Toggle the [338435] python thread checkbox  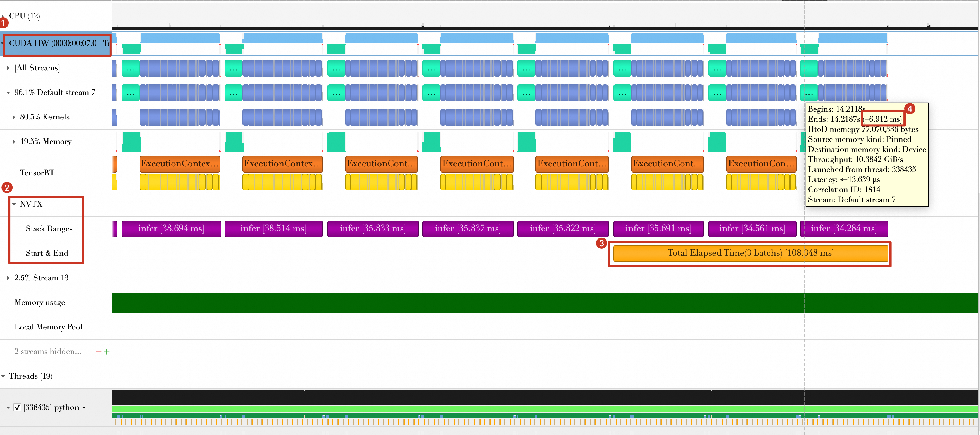coord(17,408)
